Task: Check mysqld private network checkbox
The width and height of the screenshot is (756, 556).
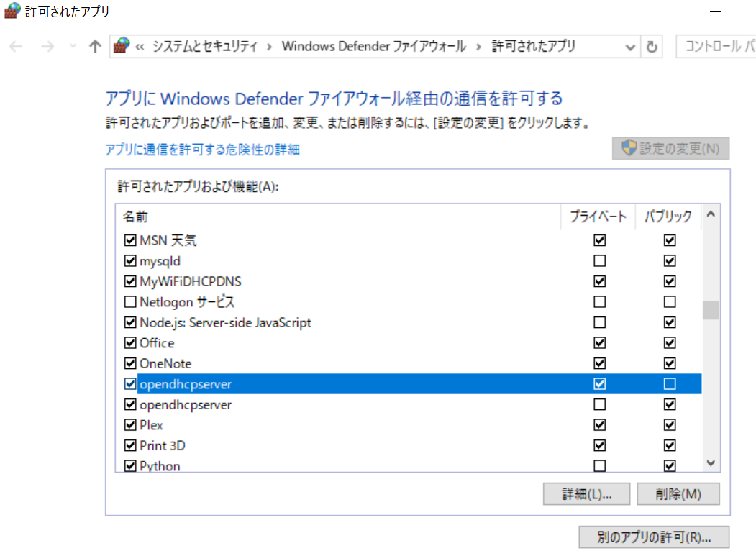Action: tap(599, 261)
